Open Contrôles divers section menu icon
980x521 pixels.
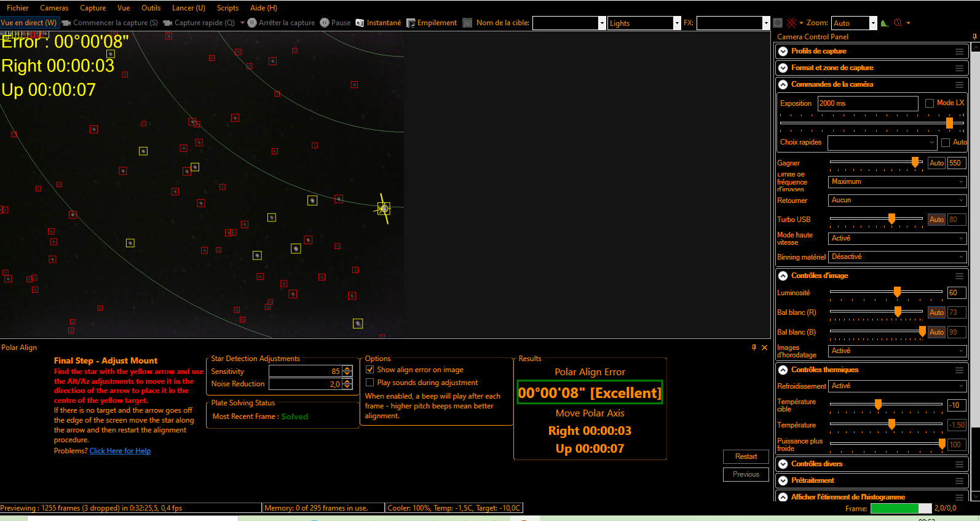coord(959,464)
